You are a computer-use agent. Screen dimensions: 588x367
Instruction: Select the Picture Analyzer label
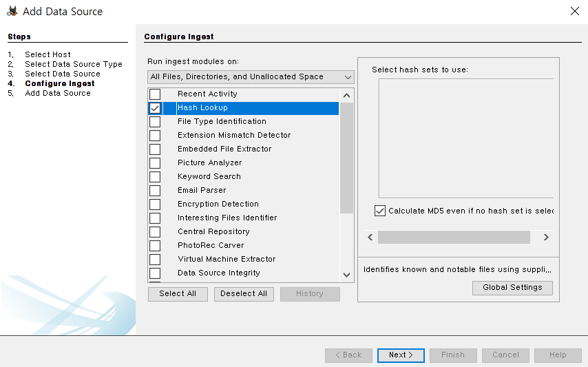pos(209,162)
